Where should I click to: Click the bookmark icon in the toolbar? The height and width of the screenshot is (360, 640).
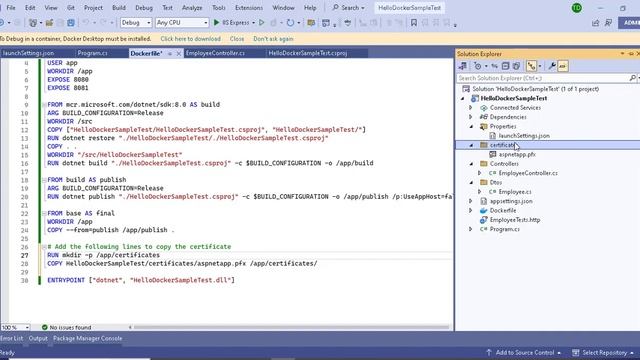413,23
